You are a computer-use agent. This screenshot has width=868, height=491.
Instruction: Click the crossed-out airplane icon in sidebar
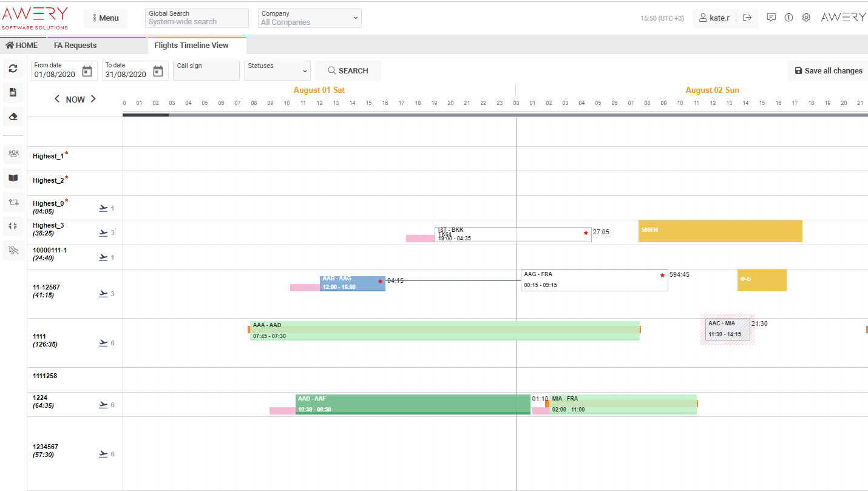13,249
